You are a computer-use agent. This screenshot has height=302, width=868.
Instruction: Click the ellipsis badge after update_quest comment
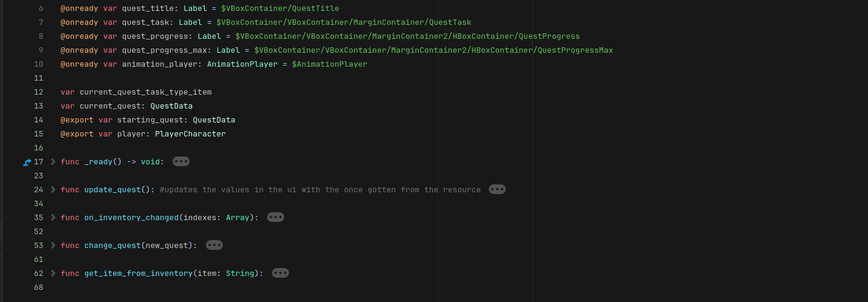coord(497,189)
